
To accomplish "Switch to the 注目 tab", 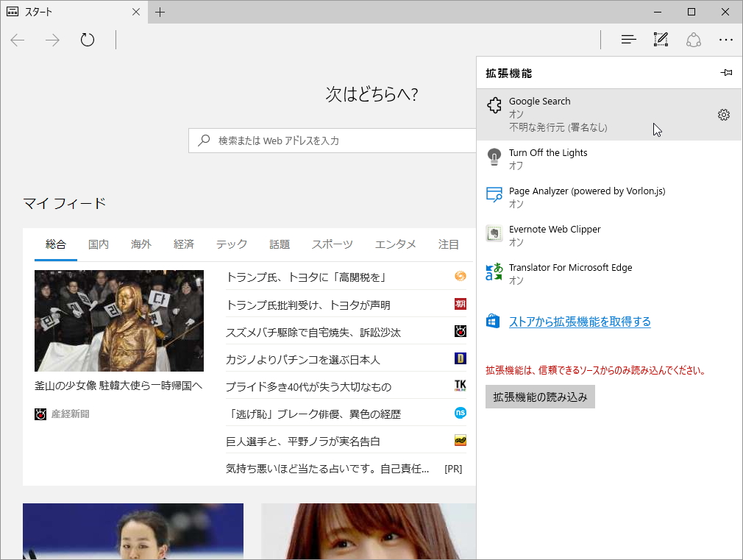I will coord(448,244).
